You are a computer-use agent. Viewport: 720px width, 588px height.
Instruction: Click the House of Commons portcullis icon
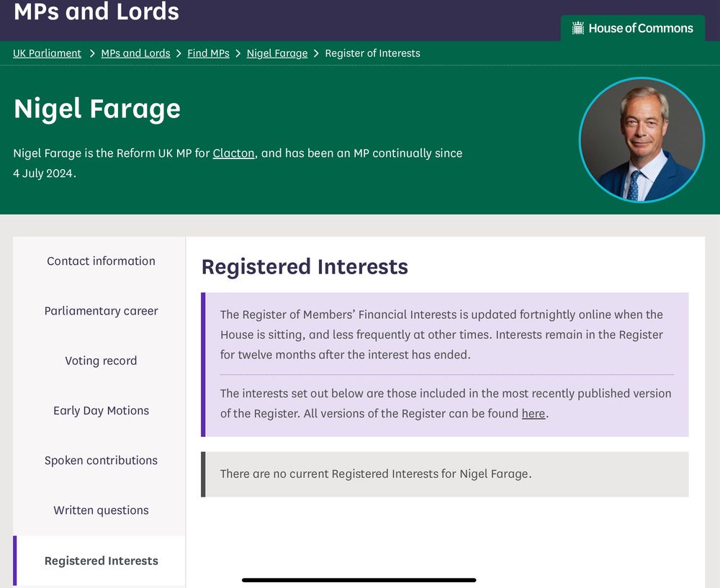pyautogui.click(x=577, y=28)
